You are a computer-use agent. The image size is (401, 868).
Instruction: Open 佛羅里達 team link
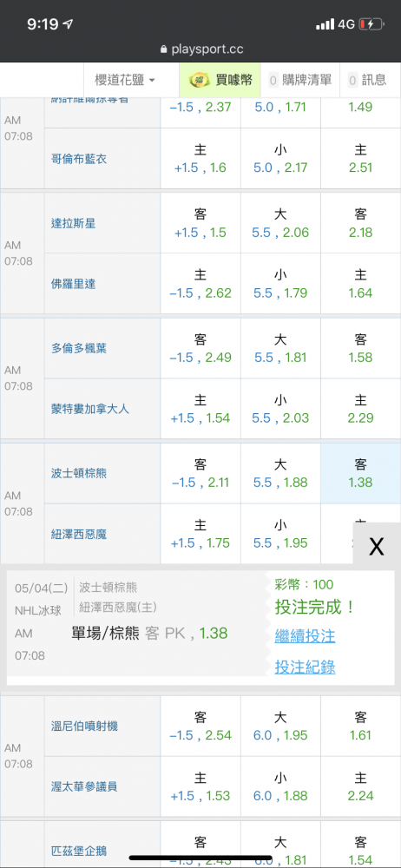(x=73, y=284)
